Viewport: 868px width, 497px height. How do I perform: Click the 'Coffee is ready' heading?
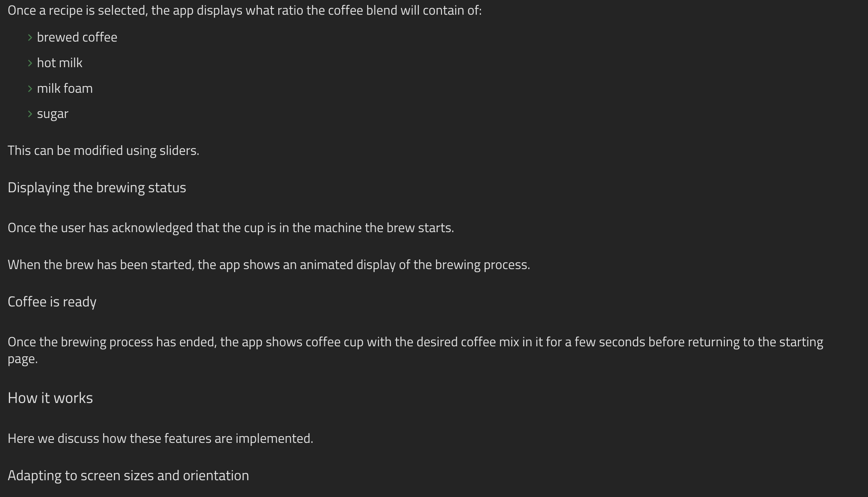52,302
